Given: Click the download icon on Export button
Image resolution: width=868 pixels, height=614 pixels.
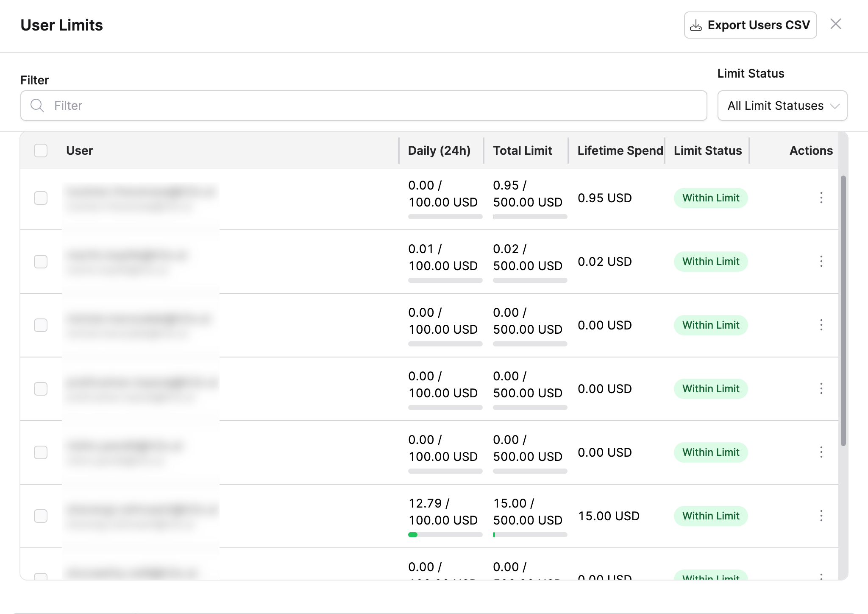Looking at the screenshot, I should coord(696,25).
